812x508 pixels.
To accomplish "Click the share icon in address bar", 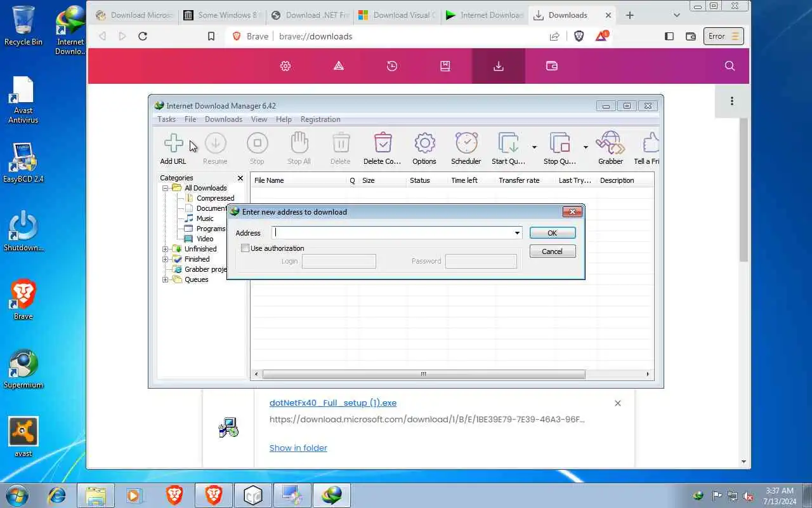I will (x=554, y=36).
